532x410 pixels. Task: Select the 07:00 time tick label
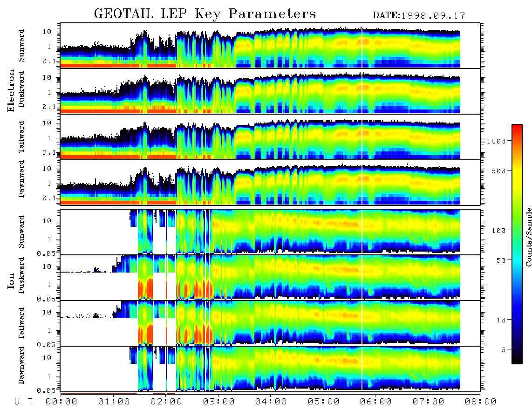pos(429,402)
